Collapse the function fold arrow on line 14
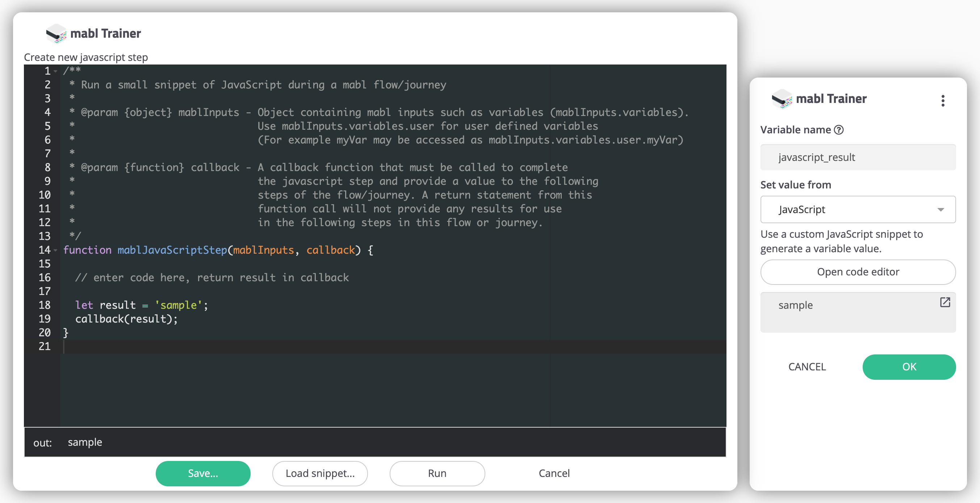Screen dimensions: 980x503 55,250
